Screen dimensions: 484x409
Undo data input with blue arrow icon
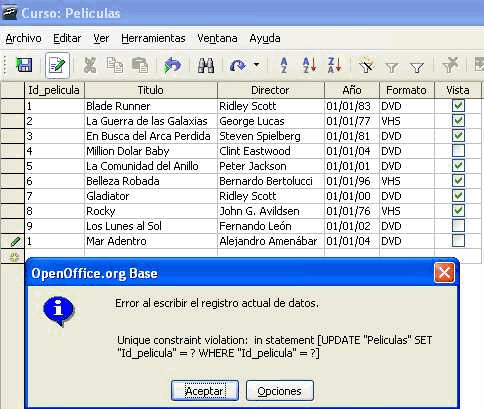click(x=172, y=65)
